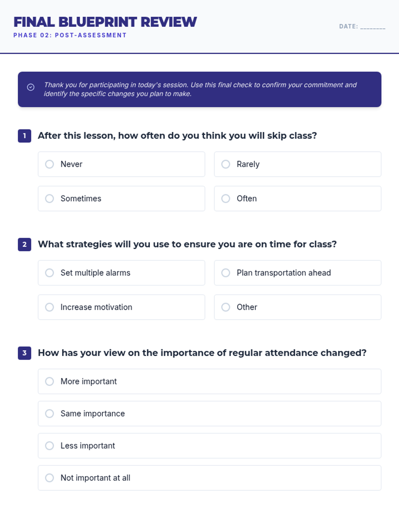Image resolution: width=399 pixels, height=532 pixels.
Task: Choose Not important at all
Action: pos(50,478)
